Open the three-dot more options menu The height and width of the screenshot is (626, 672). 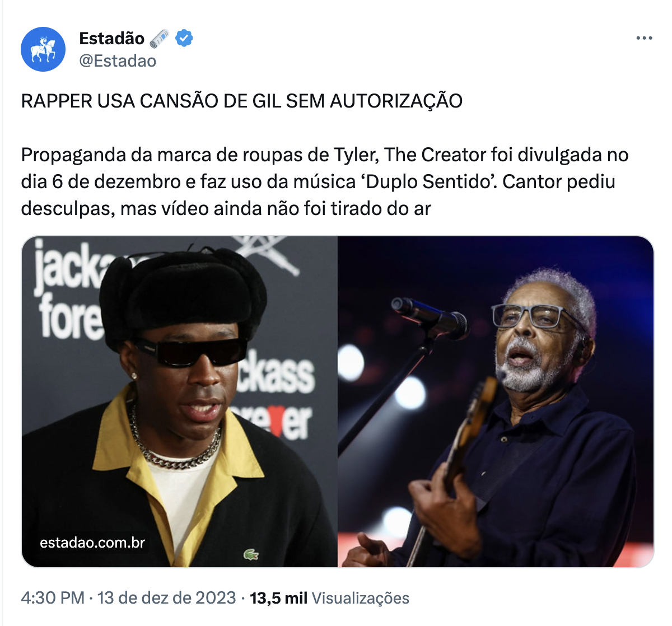tap(645, 38)
